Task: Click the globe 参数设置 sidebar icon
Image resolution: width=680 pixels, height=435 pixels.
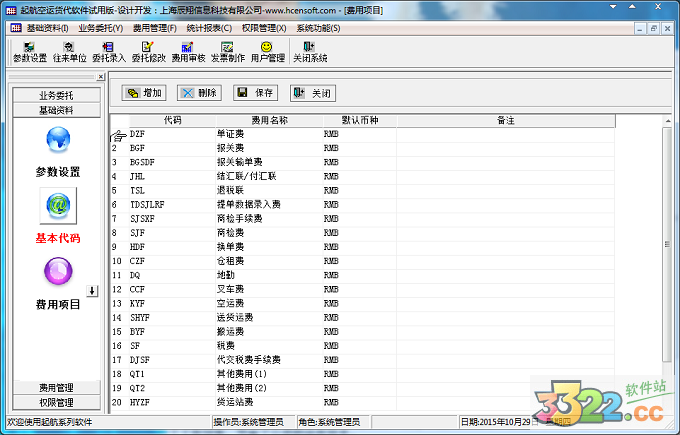Action: [x=58, y=140]
